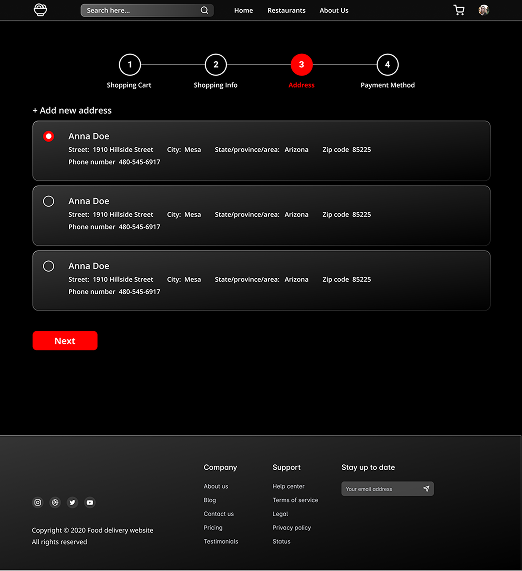Open the footer Legal link
Viewport: 522px width, 571px height.
pyautogui.click(x=280, y=514)
